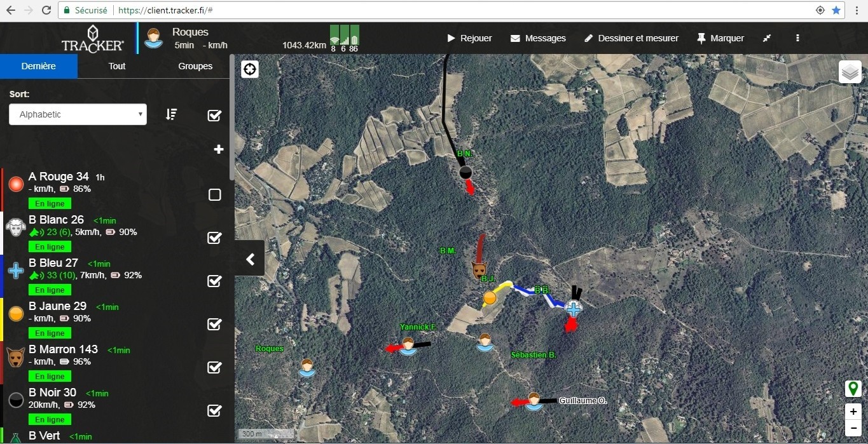Image resolution: width=868 pixels, height=444 pixels.
Task: Click the B Noir 30 black circle icon
Action: click(17, 400)
